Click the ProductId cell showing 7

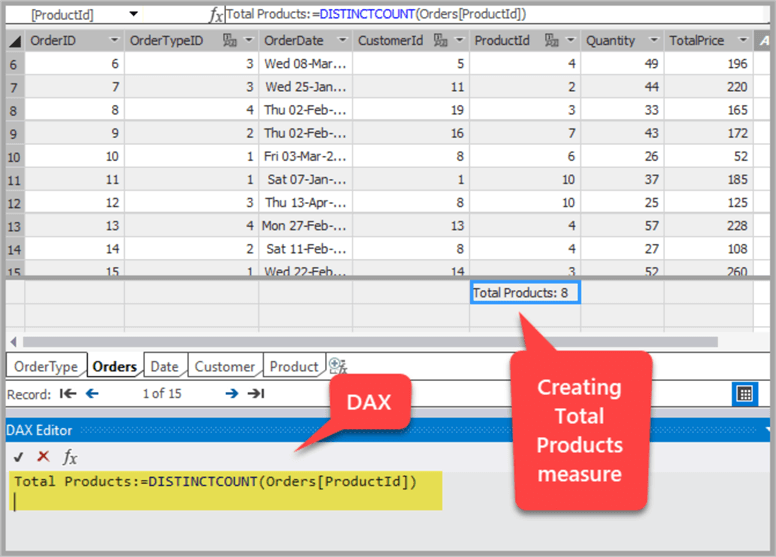coord(525,133)
